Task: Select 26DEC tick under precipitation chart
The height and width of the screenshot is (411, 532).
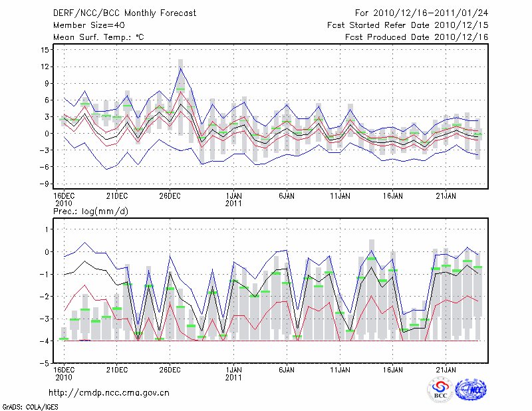Action: click(x=170, y=369)
